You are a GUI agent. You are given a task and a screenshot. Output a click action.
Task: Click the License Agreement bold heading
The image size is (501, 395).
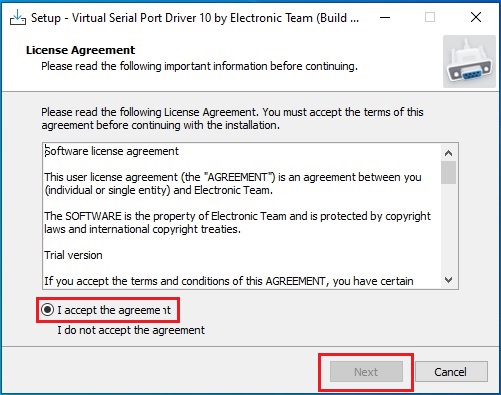[81, 50]
